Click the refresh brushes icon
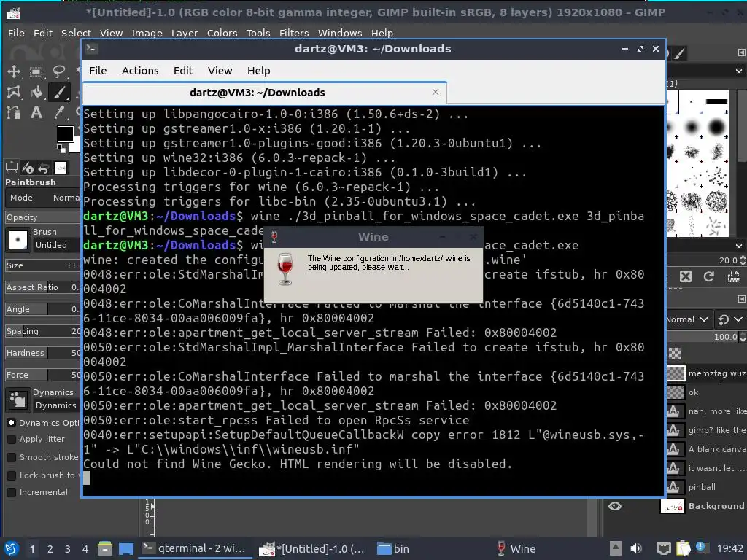 pos(709,276)
